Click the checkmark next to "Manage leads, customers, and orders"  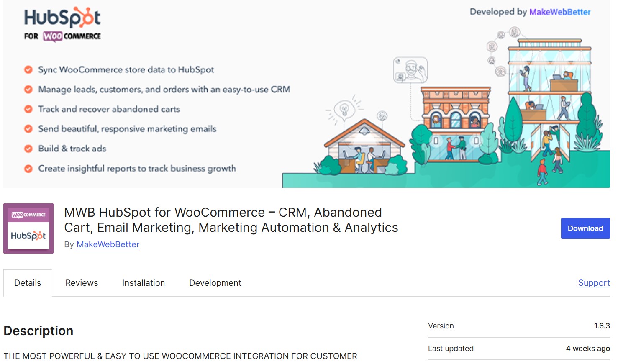[28, 89]
